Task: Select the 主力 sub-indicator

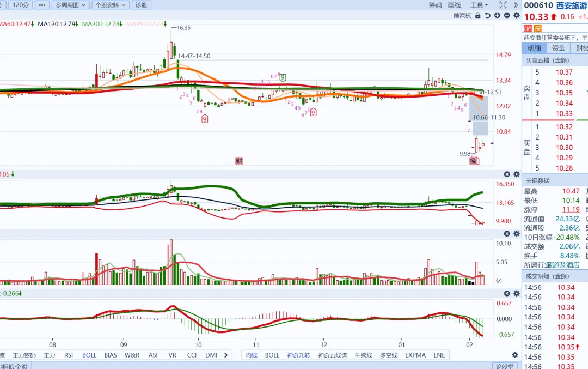Action: coord(49,355)
